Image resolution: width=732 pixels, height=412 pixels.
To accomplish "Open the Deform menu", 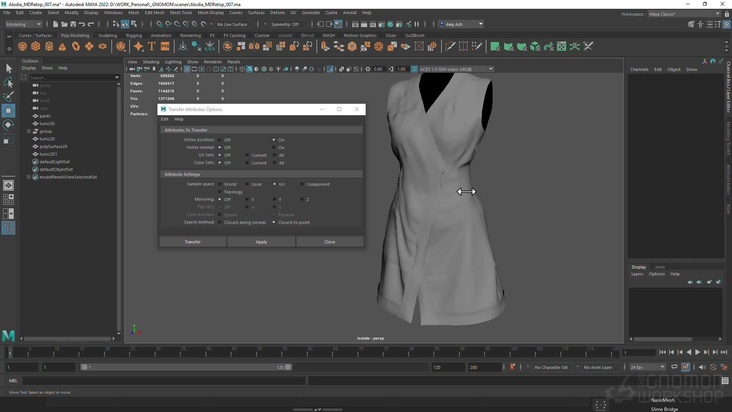I will point(277,13).
